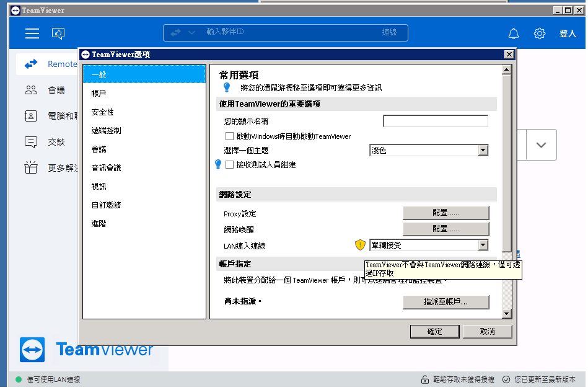Click the 指派至帳戶... button

[x=446, y=302]
